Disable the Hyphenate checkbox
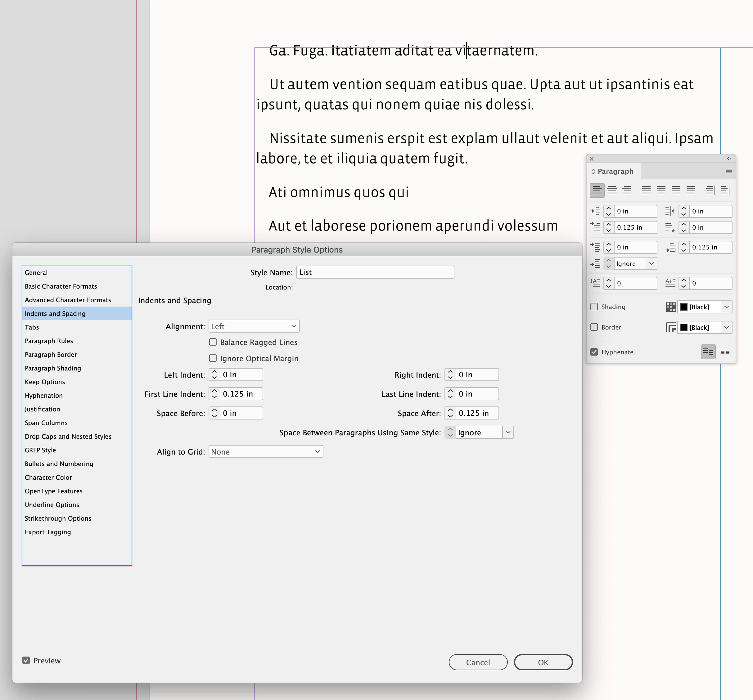The image size is (753, 700). (x=594, y=352)
